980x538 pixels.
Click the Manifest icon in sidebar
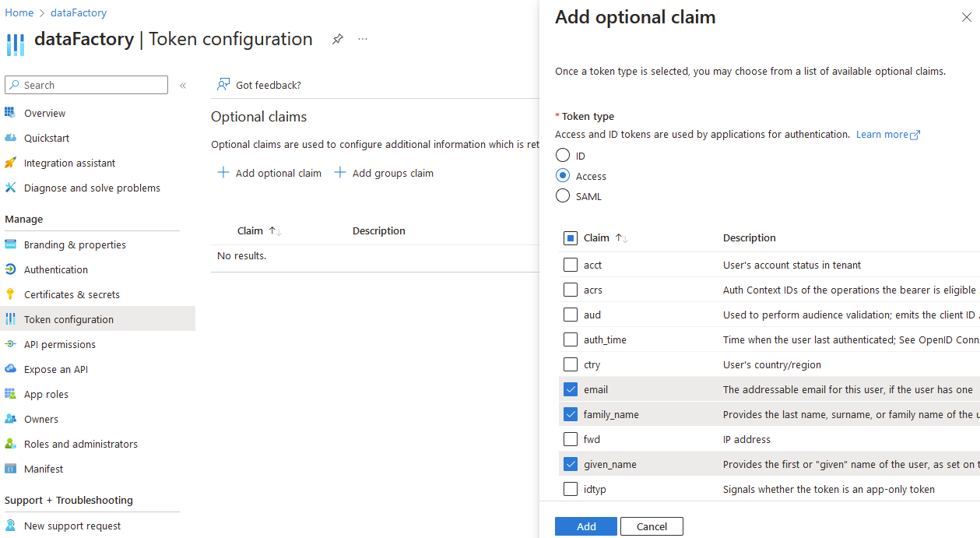10,469
